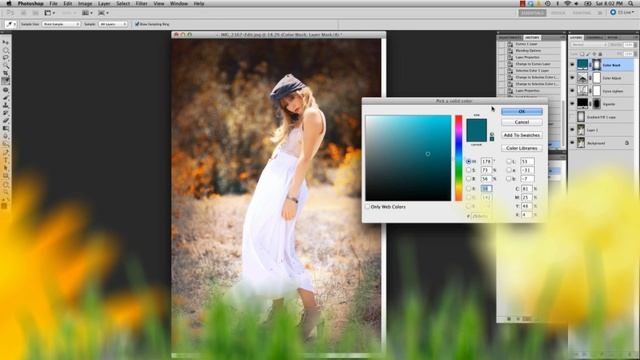Open the File menu
The height and width of the screenshot is (360, 640).
pos(53,3)
